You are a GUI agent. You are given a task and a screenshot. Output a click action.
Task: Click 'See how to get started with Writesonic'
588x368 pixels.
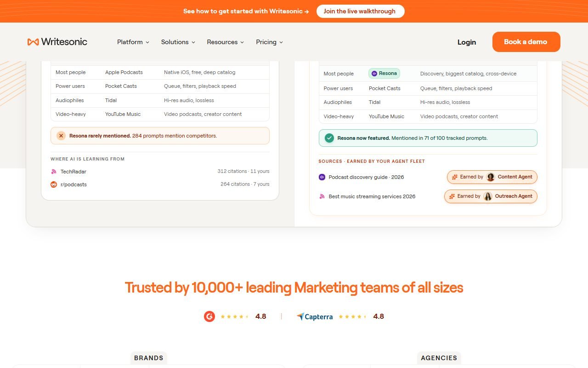[x=246, y=11]
